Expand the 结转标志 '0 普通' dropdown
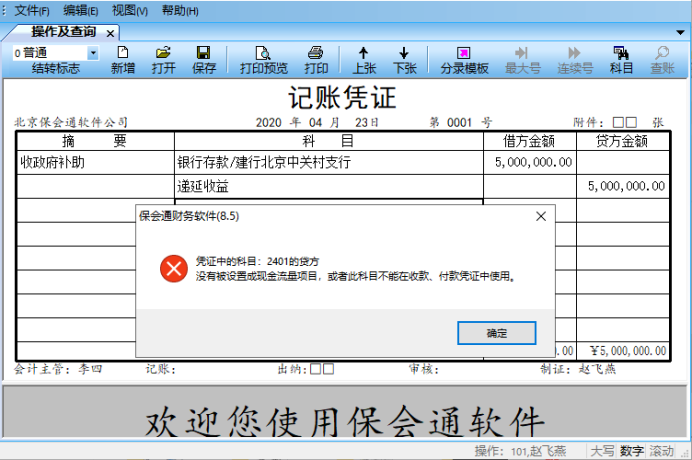Screen dimensions: 692x460 (x=93, y=52)
